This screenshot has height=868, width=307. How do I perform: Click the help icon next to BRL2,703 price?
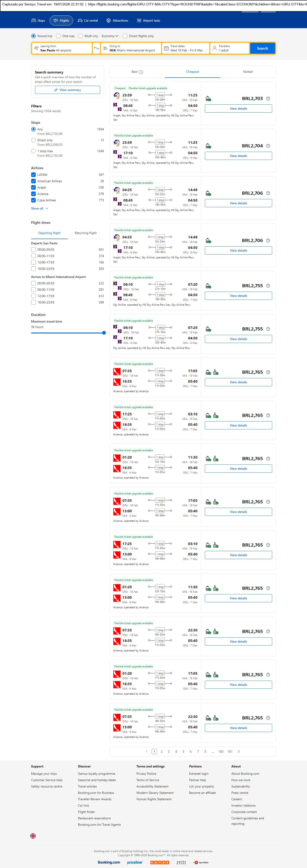pyautogui.click(x=268, y=99)
